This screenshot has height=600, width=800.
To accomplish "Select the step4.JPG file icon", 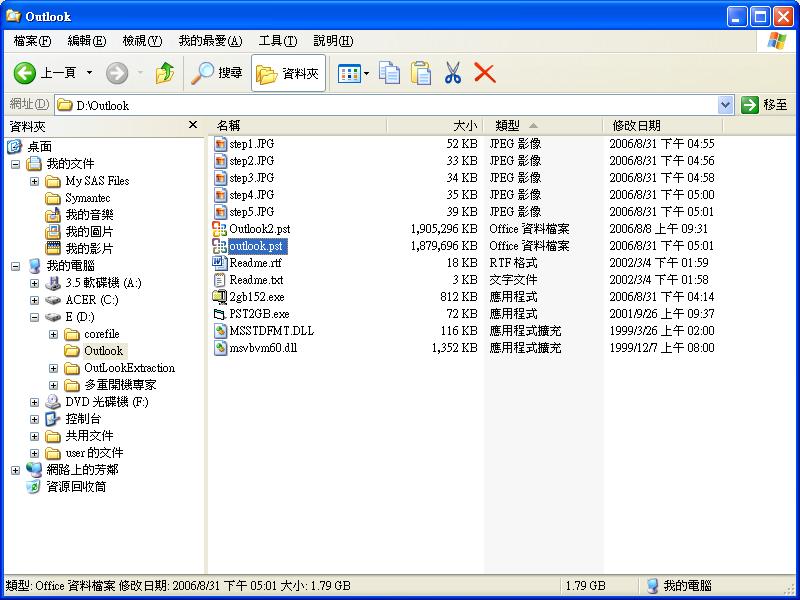I will click(220, 195).
